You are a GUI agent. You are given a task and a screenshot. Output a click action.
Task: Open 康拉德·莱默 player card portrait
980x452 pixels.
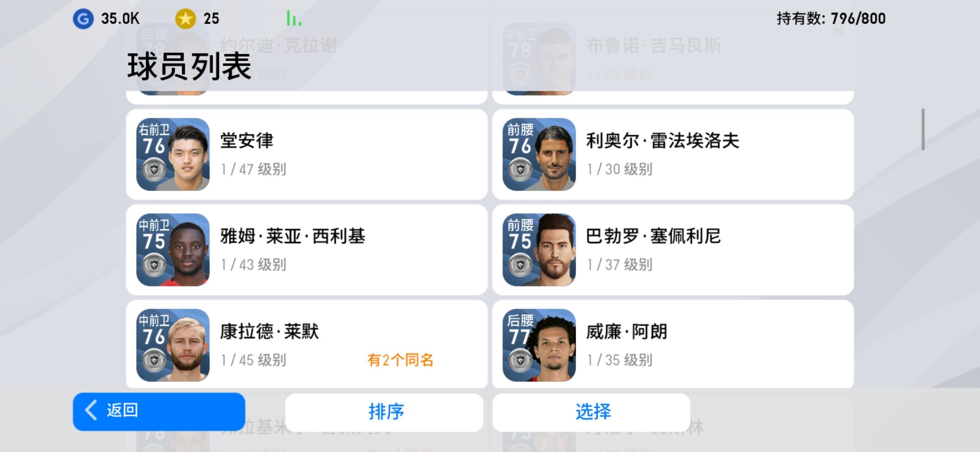click(x=173, y=345)
